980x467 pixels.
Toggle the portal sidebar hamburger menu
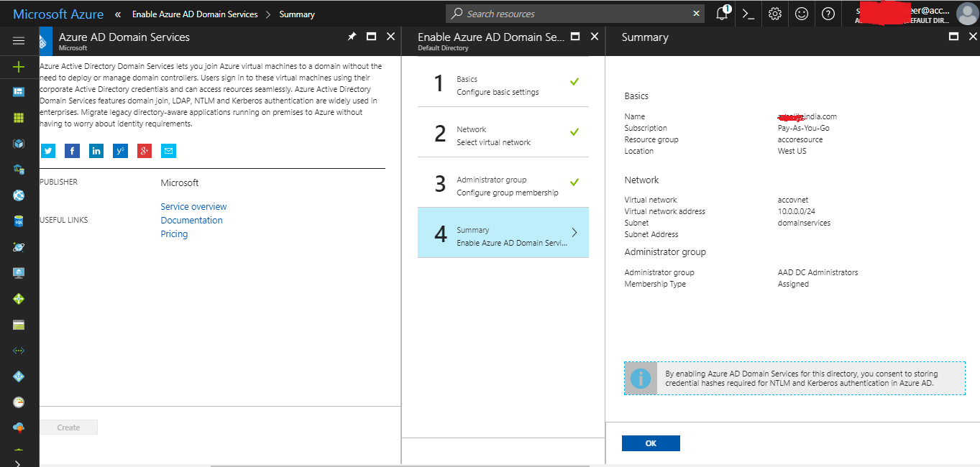[19, 40]
